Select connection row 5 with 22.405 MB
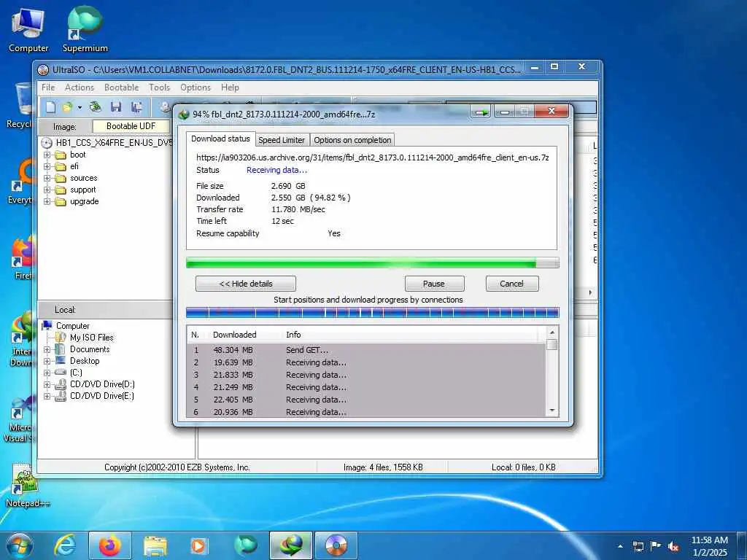 [367, 400]
